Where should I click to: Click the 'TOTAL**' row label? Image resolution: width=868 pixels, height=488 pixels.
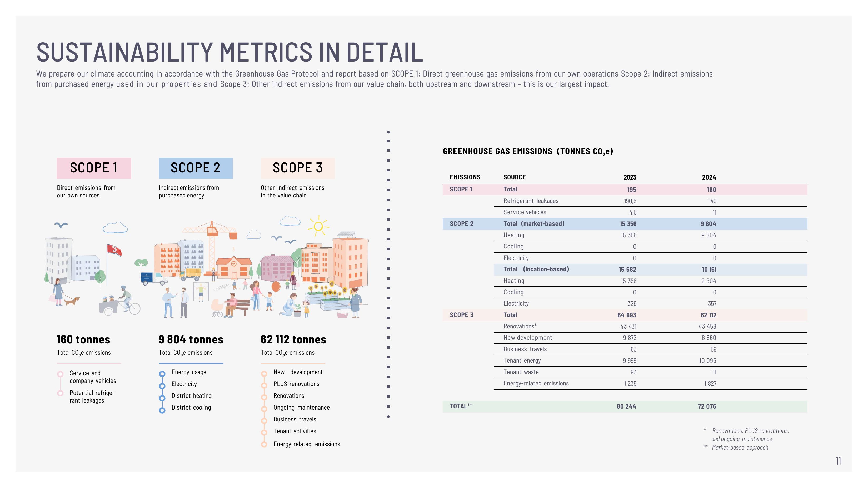pyautogui.click(x=461, y=406)
